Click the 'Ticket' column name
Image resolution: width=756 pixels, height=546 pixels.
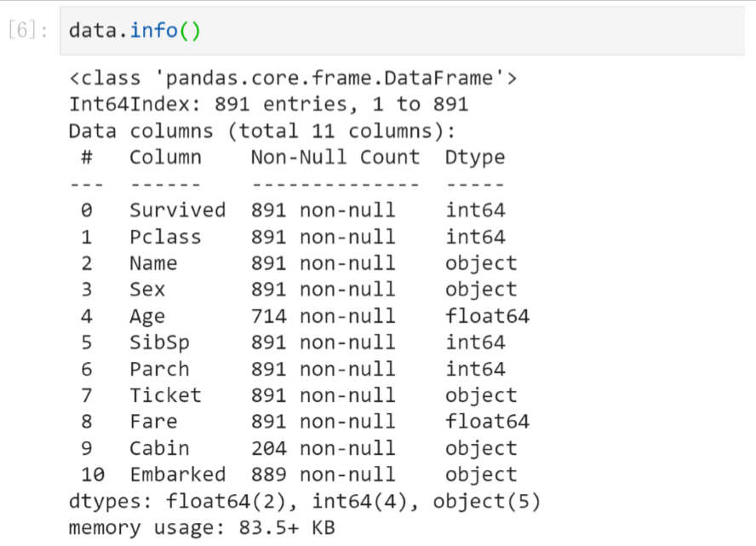[165, 395]
